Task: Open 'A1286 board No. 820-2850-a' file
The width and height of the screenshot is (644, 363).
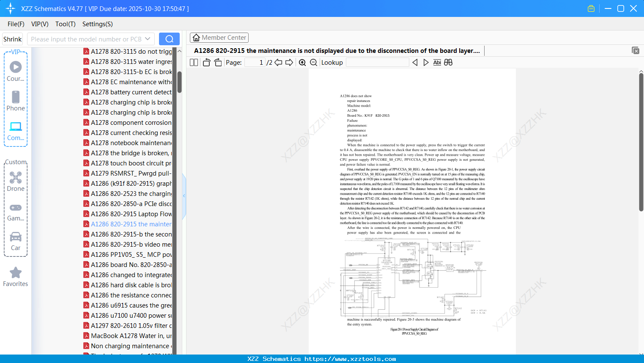Action: pos(128,265)
